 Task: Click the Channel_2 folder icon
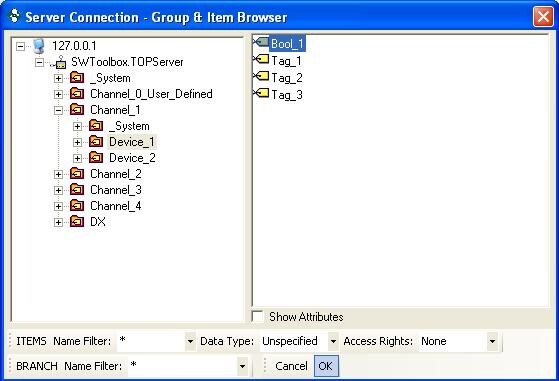(77, 174)
